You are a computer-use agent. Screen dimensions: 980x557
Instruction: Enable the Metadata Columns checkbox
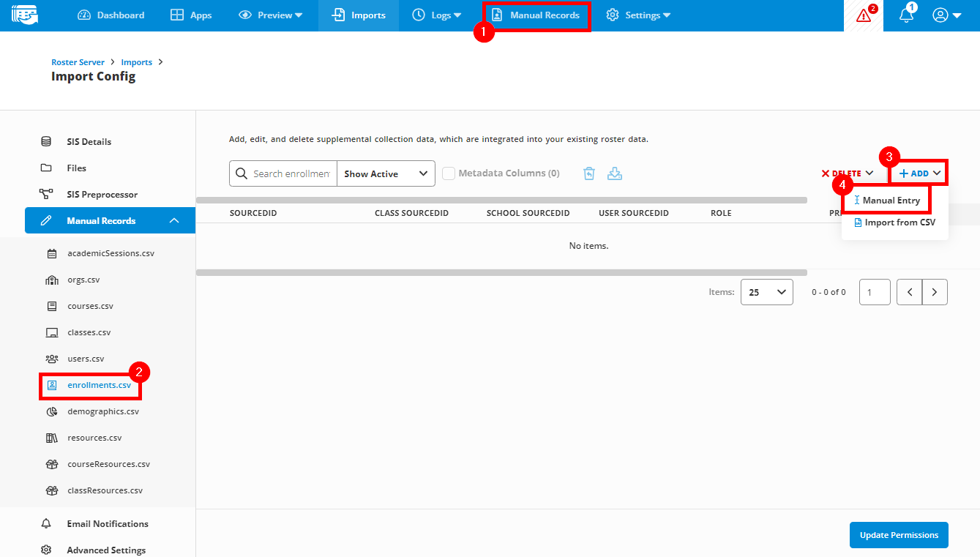point(449,173)
